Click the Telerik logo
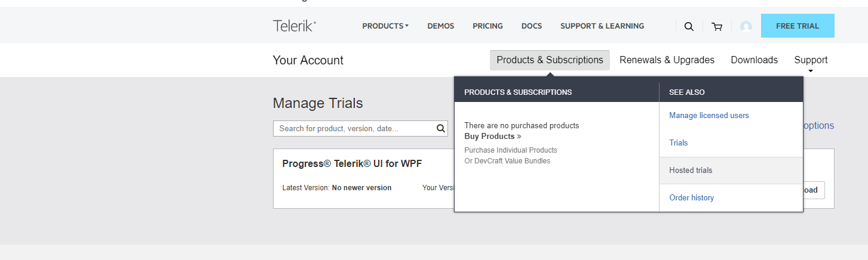Viewport: 868px width, 260px height. click(295, 26)
